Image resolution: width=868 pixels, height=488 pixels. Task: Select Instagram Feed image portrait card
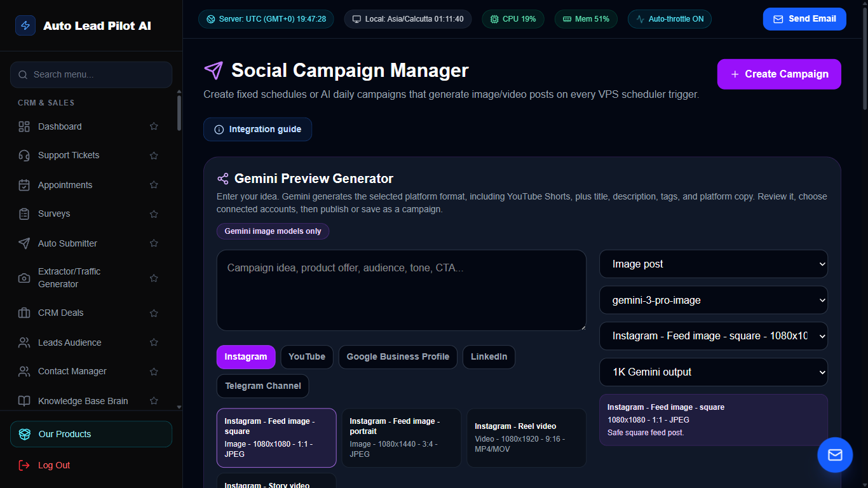[402, 438]
